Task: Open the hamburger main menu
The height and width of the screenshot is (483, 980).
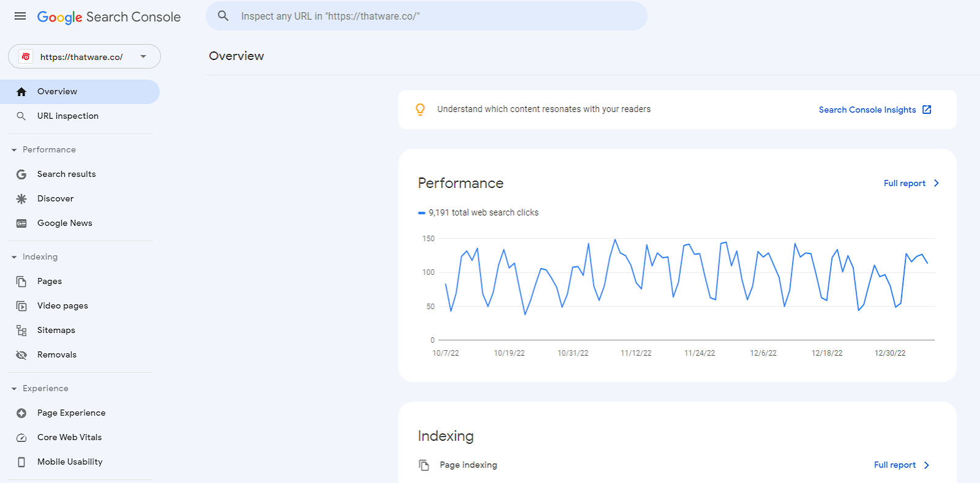Action: tap(20, 16)
